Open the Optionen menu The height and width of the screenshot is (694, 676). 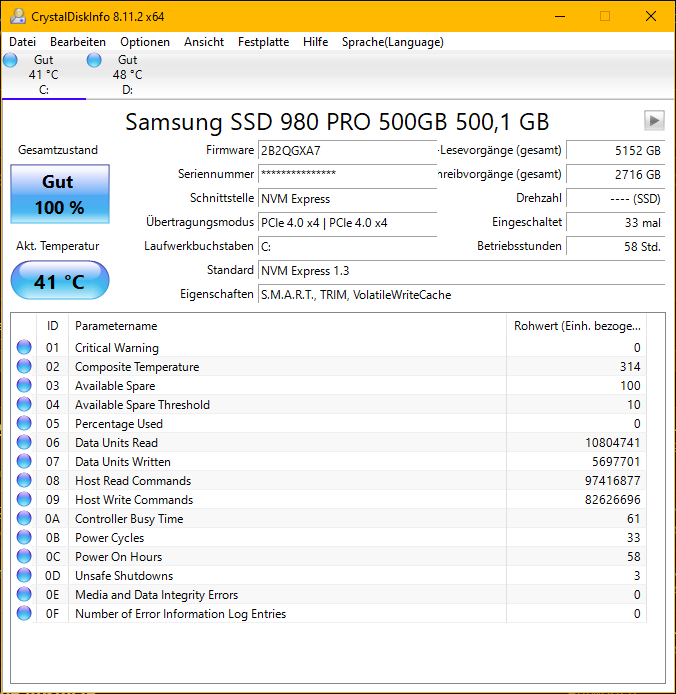click(145, 42)
